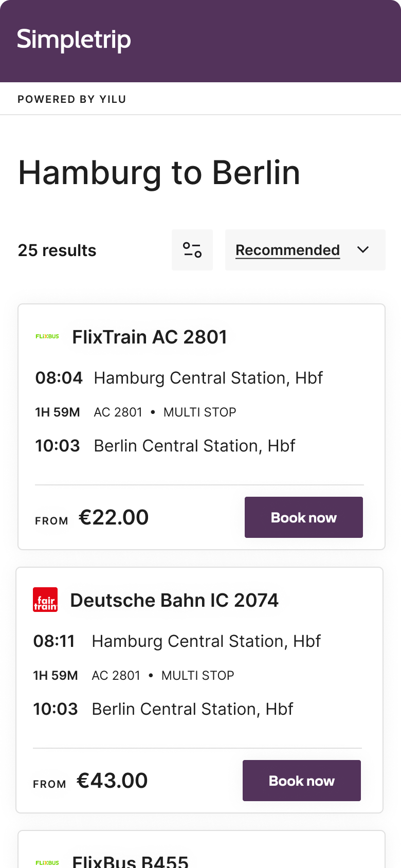Click the 25 results count
This screenshot has height=868, width=401.
point(57,250)
